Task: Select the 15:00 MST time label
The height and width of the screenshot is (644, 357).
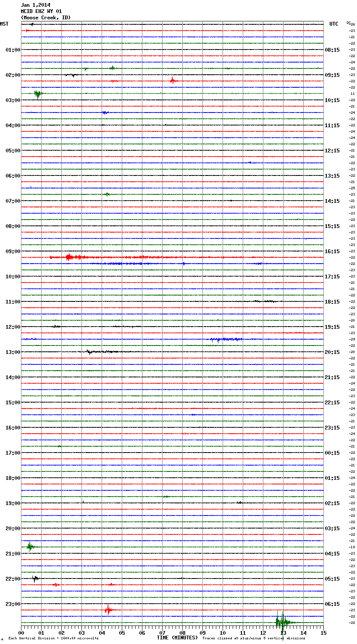Action: click(x=13, y=403)
